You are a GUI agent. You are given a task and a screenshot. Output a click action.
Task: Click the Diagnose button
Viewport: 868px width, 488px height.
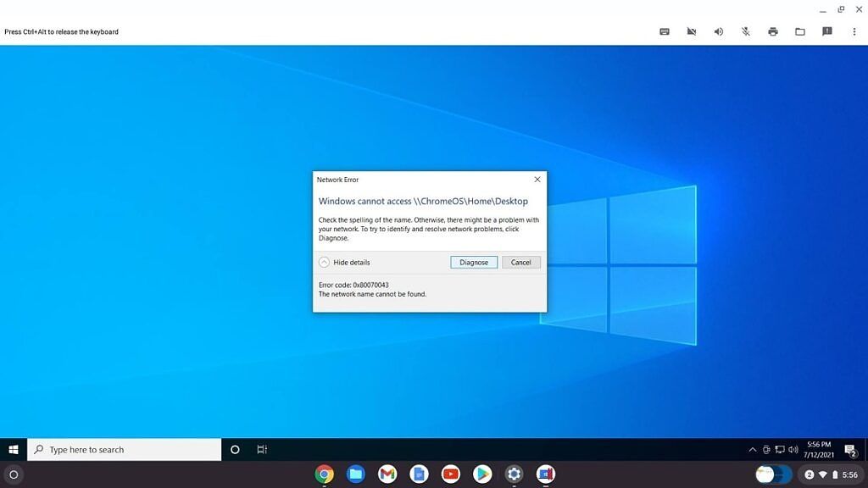[x=473, y=262]
